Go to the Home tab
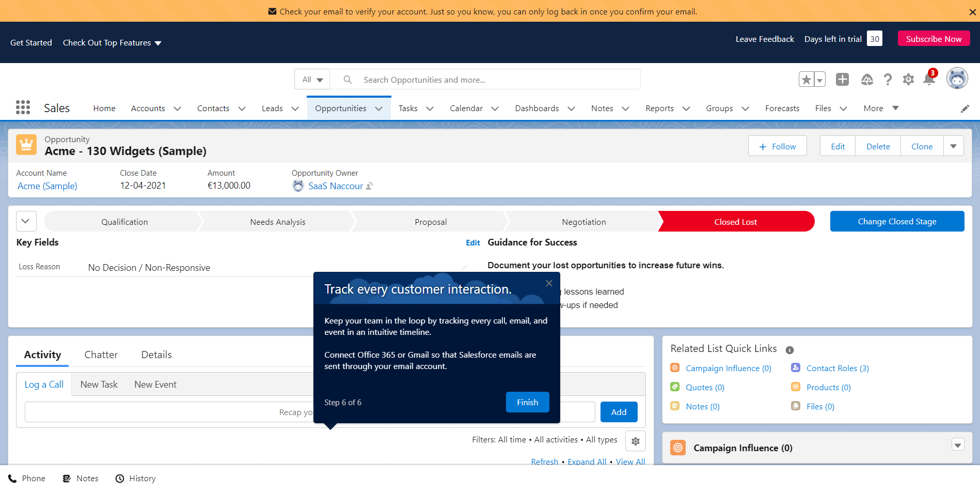This screenshot has height=491, width=980. coord(104,109)
